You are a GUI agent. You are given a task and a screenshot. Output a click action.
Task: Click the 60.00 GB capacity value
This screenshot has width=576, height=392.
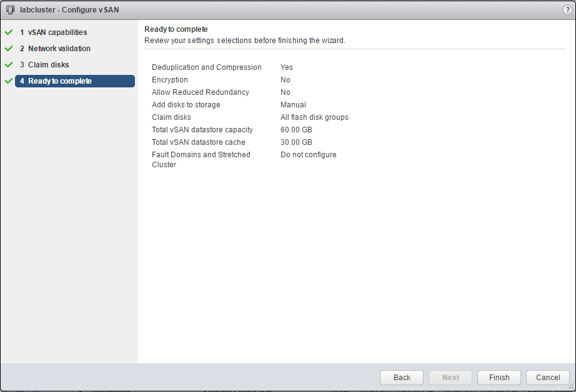pos(297,130)
